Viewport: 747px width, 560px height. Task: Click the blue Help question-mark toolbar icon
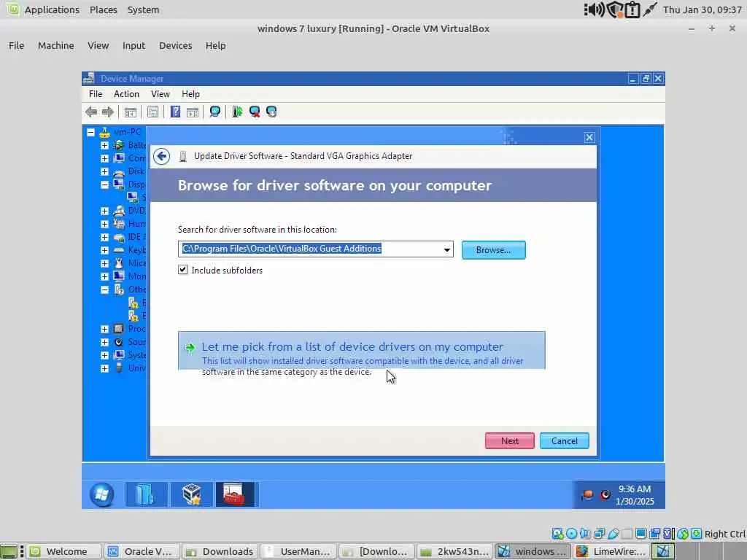[x=175, y=112]
